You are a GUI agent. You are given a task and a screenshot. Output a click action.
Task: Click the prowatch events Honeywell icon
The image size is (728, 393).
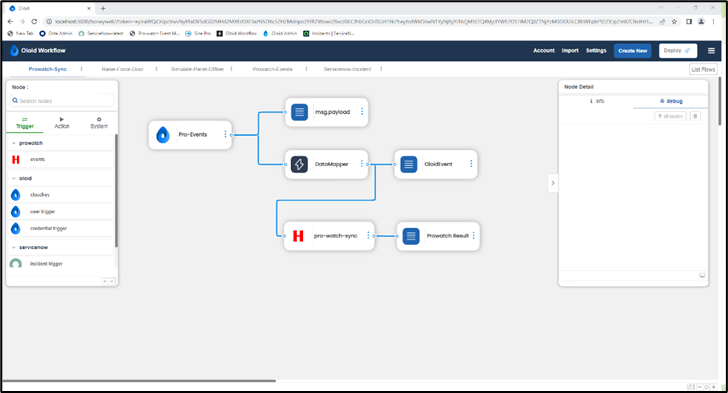click(16, 159)
